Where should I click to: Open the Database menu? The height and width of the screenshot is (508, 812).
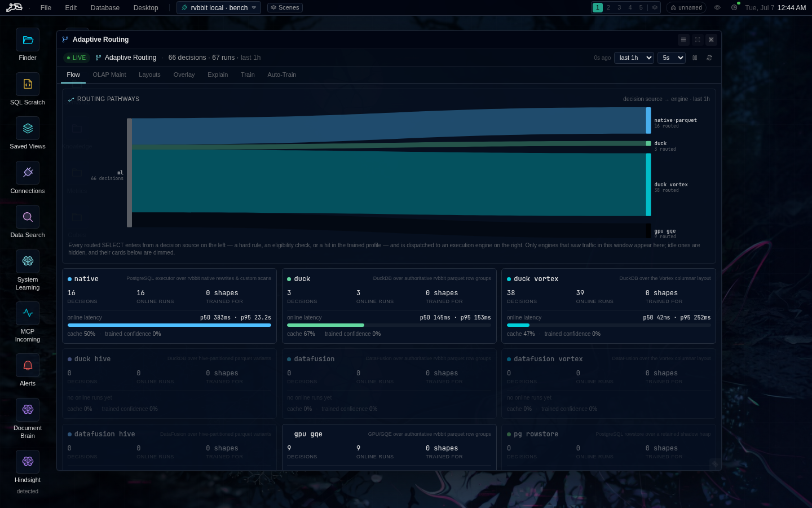(x=105, y=7)
